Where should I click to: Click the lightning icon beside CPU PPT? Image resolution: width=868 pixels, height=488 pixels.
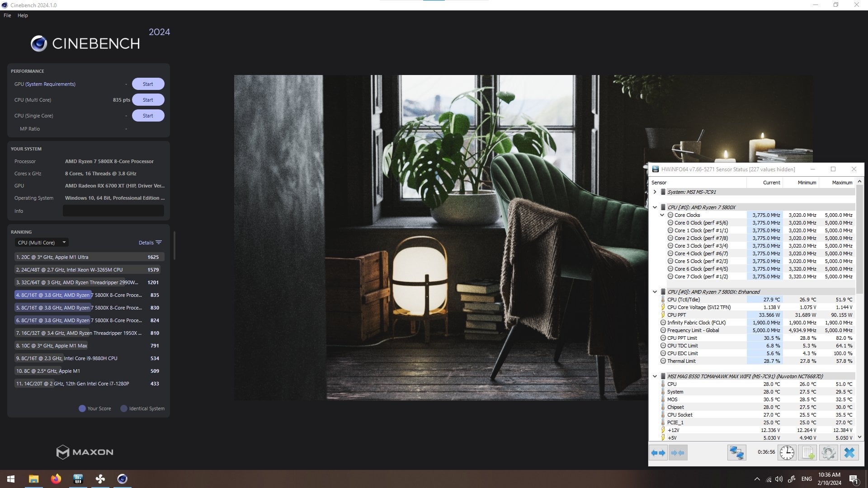pyautogui.click(x=663, y=315)
